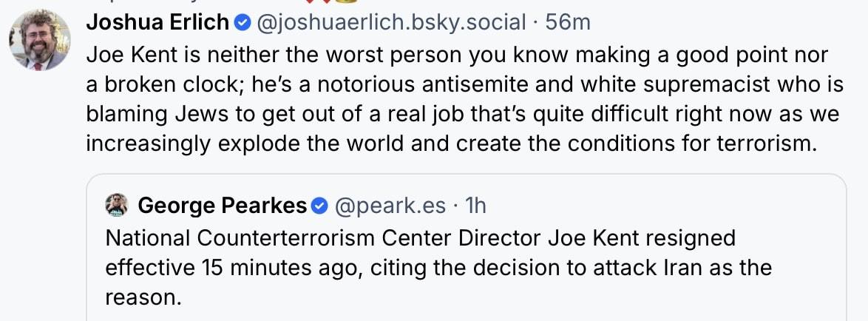Open the post via the 56m timestamp
868x321 pixels.
point(568,23)
